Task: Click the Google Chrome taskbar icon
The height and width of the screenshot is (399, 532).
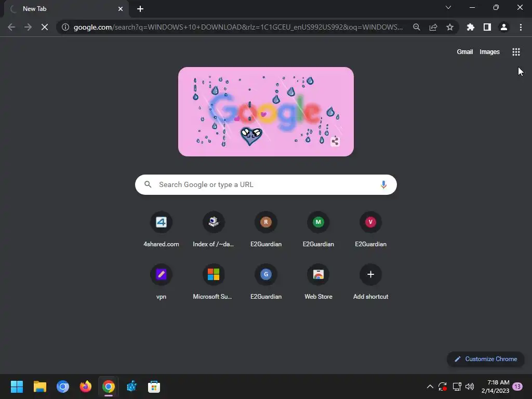Action: (x=109, y=387)
